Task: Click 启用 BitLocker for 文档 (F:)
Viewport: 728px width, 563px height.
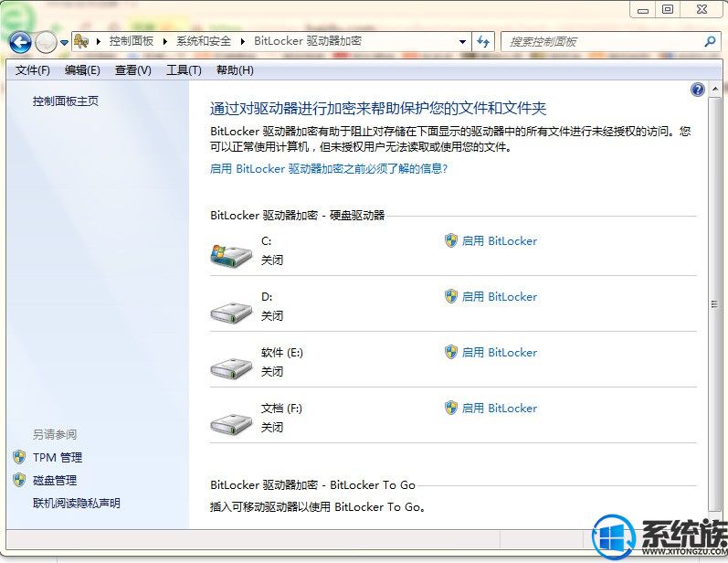Action: (499, 408)
